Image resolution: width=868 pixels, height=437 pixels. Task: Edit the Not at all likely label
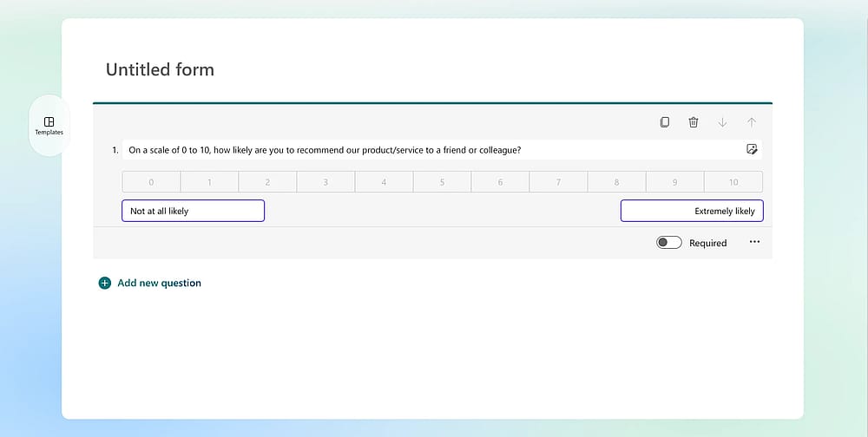coord(194,211)
